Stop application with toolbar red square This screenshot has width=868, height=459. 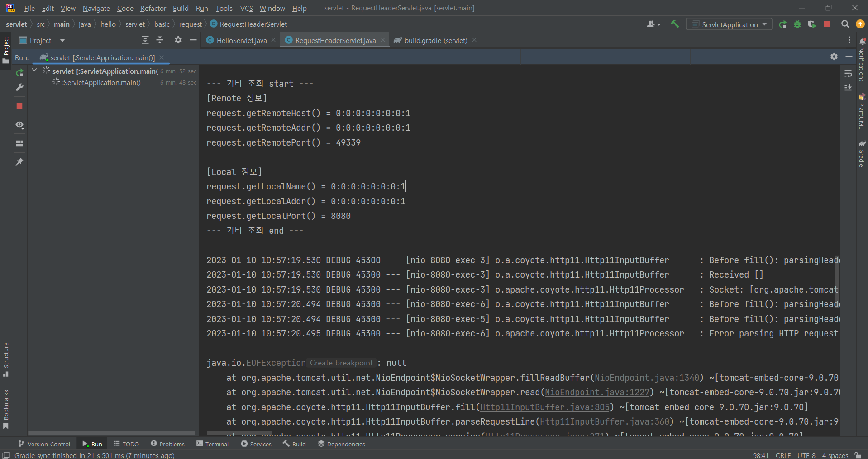[827, 24]
